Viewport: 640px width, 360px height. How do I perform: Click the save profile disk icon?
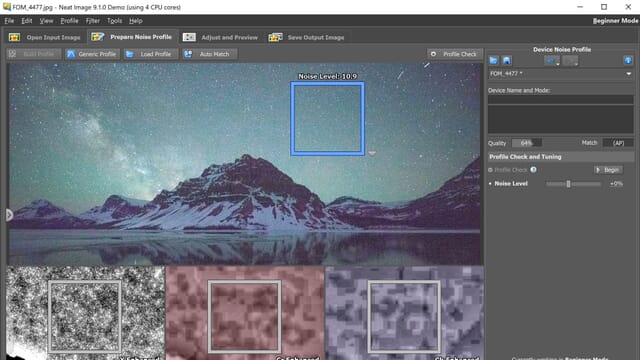tap(507, 61)
